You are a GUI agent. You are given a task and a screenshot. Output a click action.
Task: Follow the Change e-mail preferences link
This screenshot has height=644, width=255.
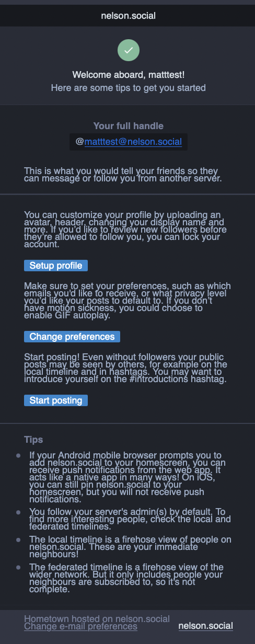tap(80, 626)
